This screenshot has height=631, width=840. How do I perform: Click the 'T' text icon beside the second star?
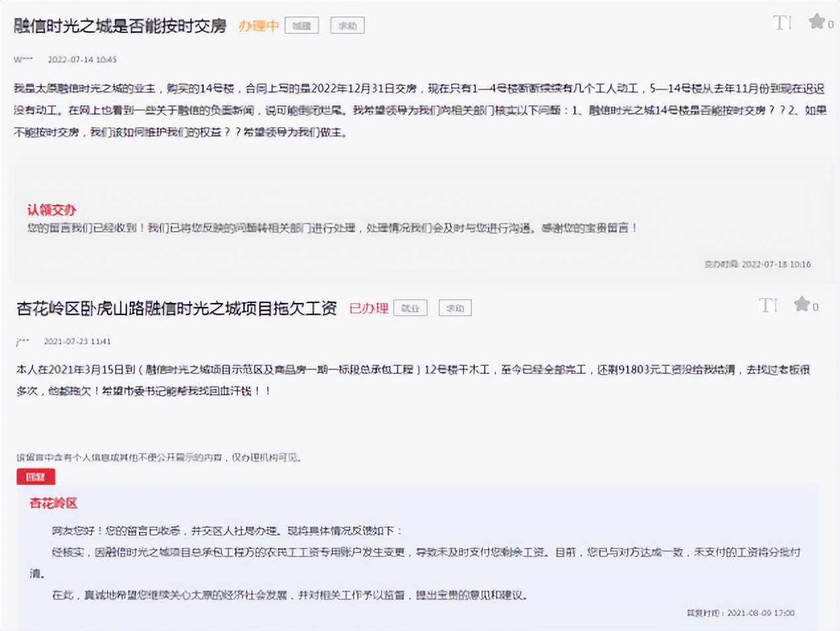pos(767,306)
